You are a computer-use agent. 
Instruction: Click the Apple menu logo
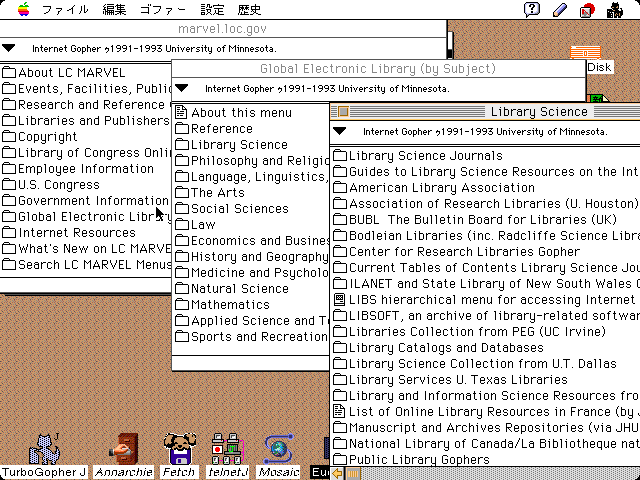pyautogui.click(x=23, y=10)
